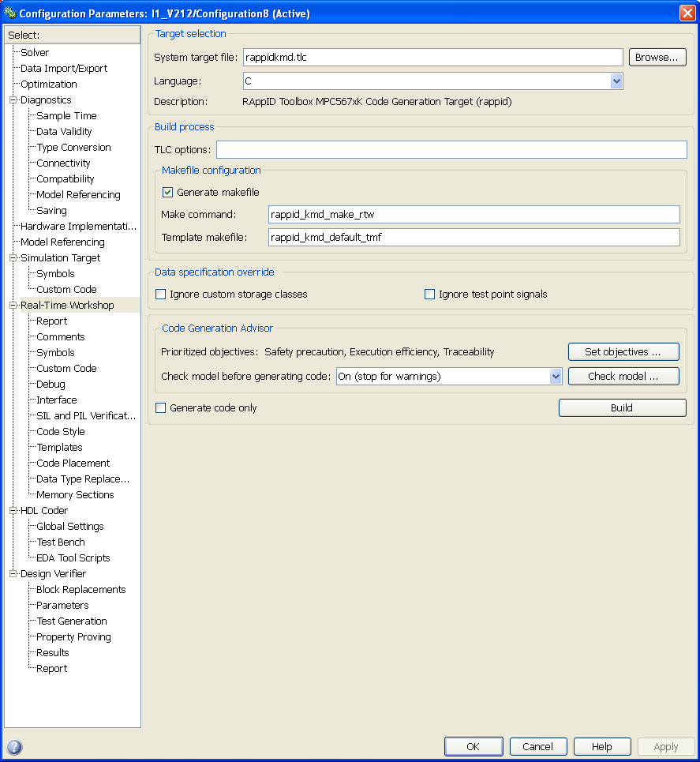Collapse the Design Verifier tree node

point(13,574)
